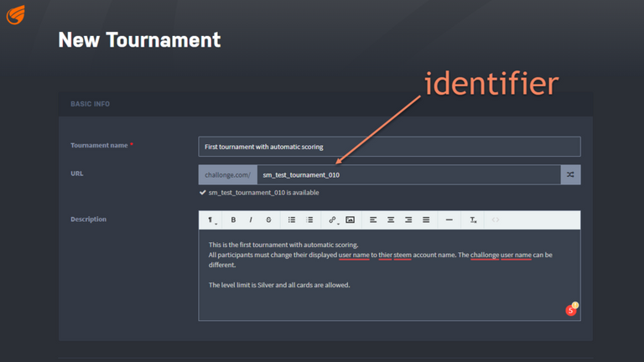This screenshot has width=644, height=362.
Task: Click the Challonge logo icon
Action: click(16, 14)
